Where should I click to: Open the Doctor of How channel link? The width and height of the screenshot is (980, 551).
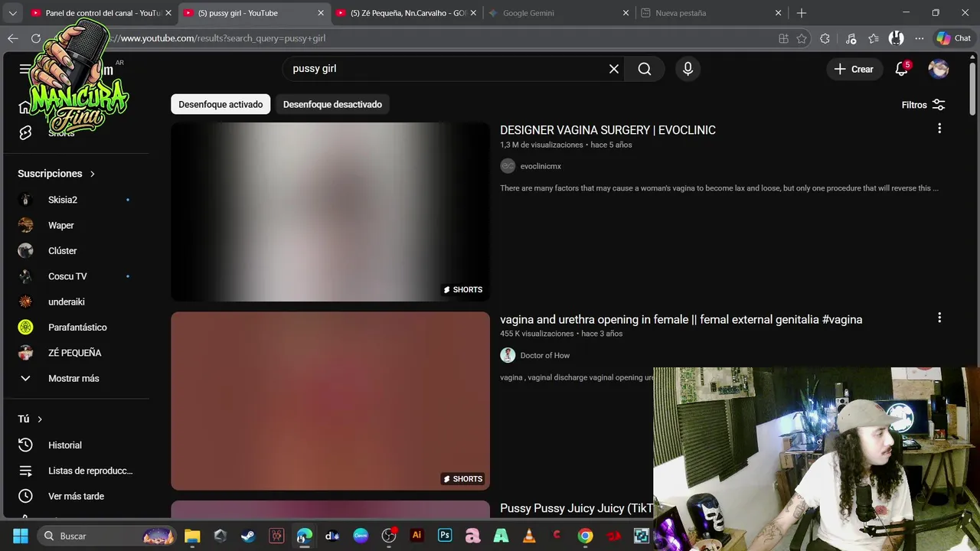(545, 355)
